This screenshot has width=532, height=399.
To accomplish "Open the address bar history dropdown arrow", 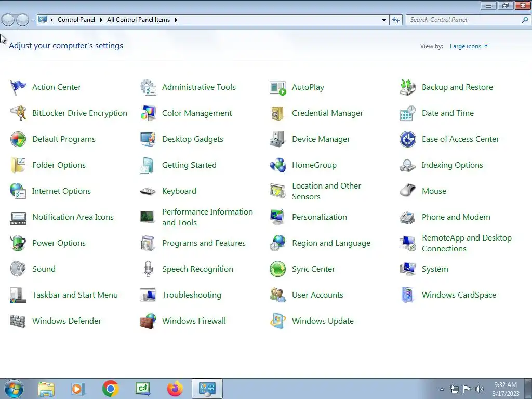I will (384, 20).
